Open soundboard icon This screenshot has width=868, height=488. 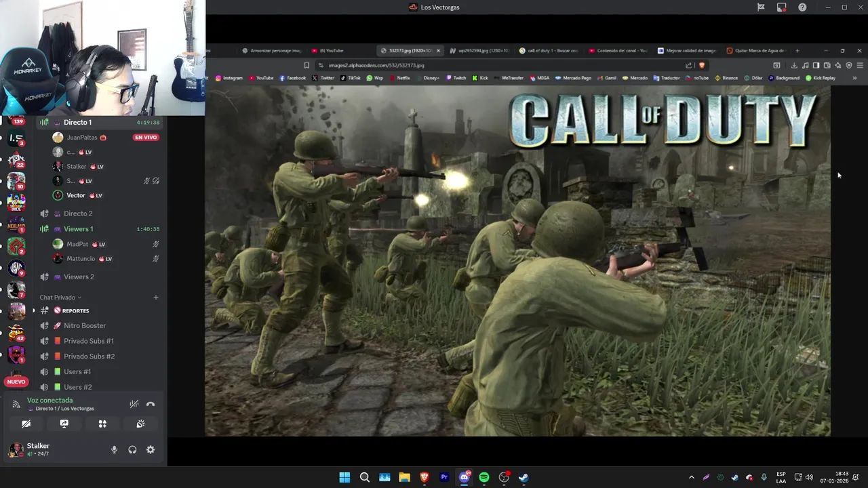(140, 424)
